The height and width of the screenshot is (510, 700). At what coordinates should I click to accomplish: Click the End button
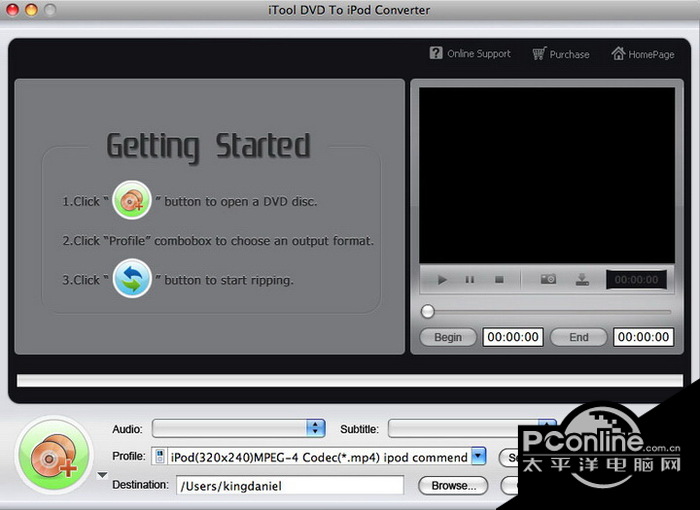(579, 337)
